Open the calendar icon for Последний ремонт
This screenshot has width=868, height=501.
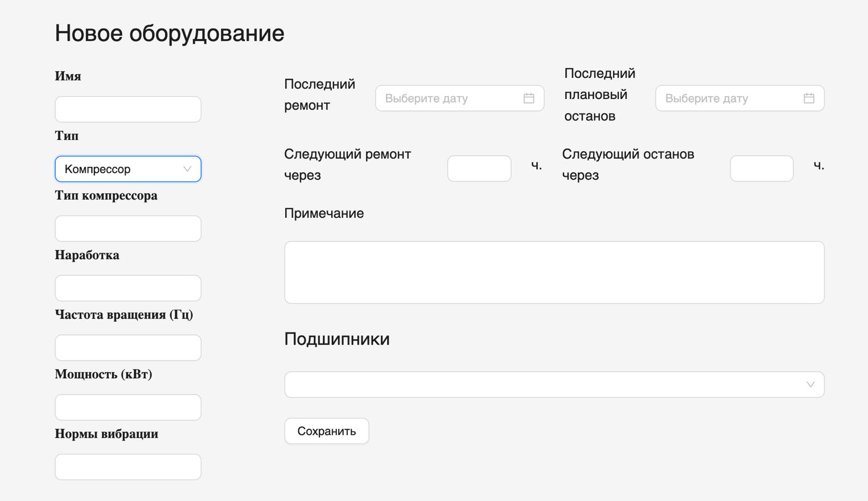coord(529,98)
